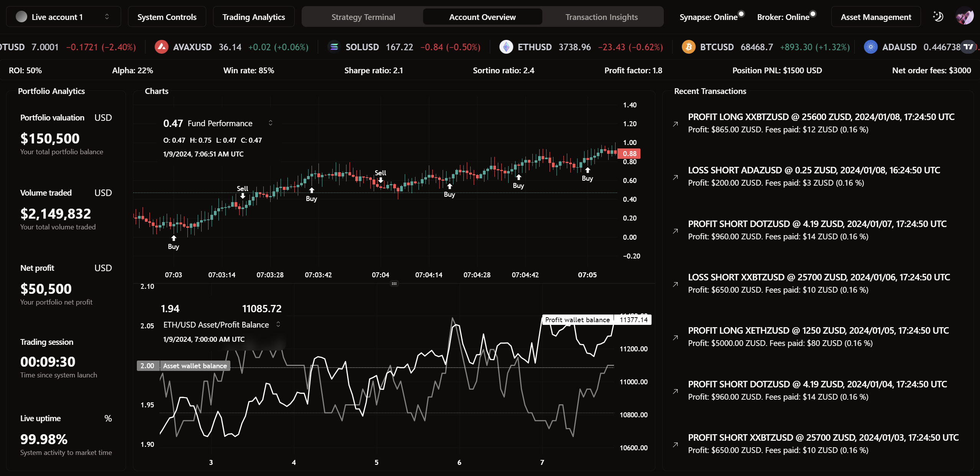The image size is (980, 476).
Task: Click the AVAXUSD Avalanche ticker icon
Action: (x=161, y=47)
